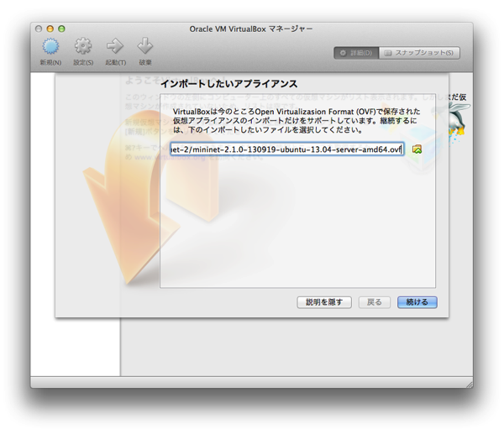Click the 破棄 discard down-arrow icon
The width and height of the screenshot is (504, 429).
[x=145, y=47]
